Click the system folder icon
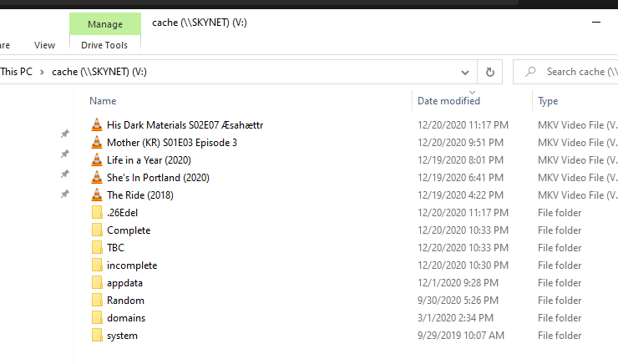 [x=97, y=336]
